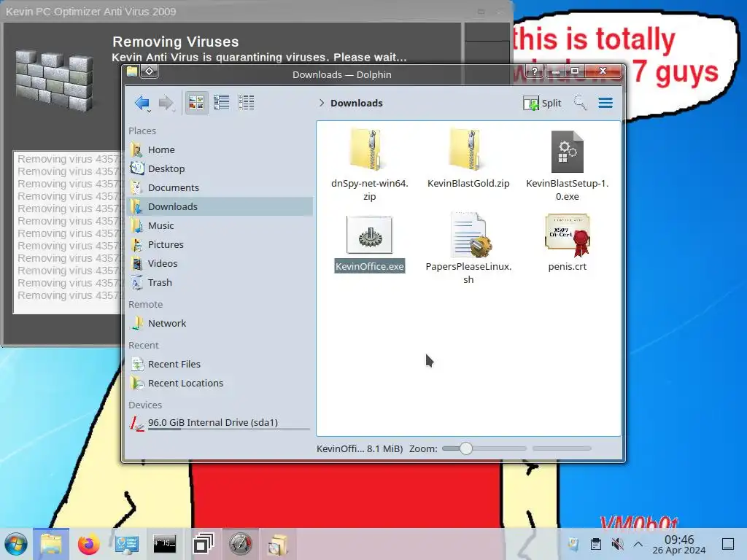
Task: Open system settings icon on taskbar
Action: [127, 544]
